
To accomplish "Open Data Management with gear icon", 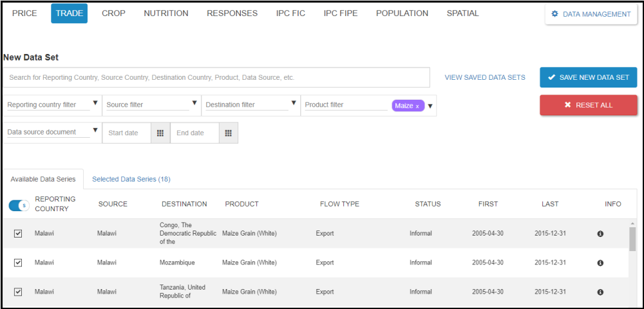I will point(591,14).
